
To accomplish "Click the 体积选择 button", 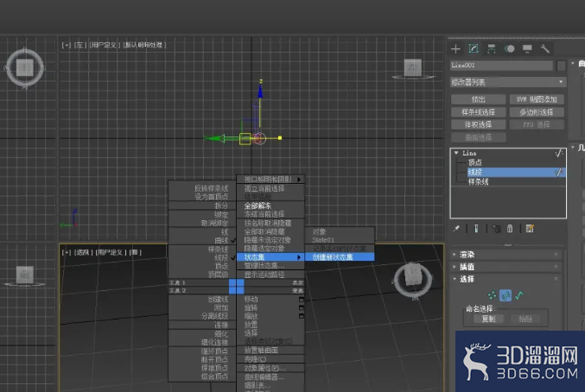I will pos(479,124).
